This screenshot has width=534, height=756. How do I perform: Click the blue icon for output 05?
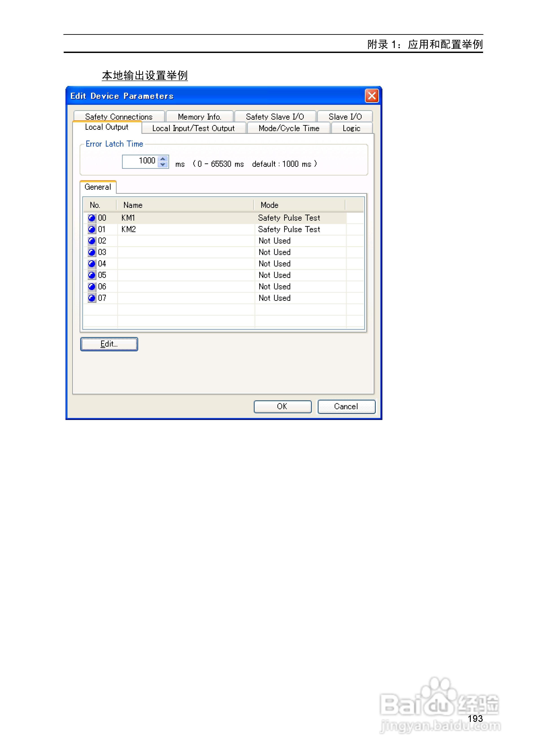point(92,275)
